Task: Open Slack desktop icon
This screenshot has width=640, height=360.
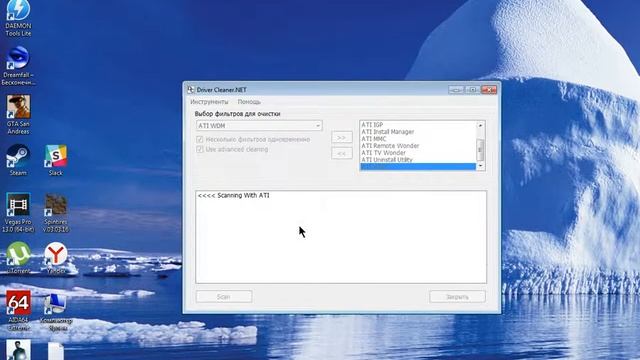Action: [56, 160]
